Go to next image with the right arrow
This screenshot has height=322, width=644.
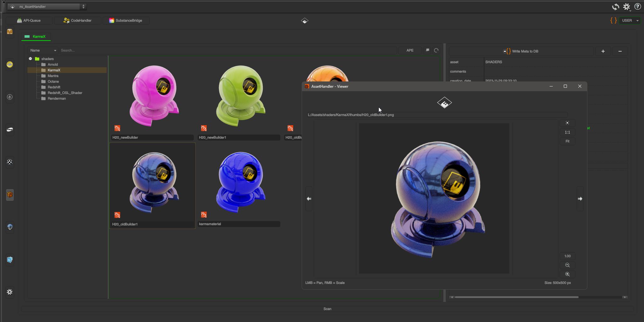pyautogui.click(x=580, y=199)
